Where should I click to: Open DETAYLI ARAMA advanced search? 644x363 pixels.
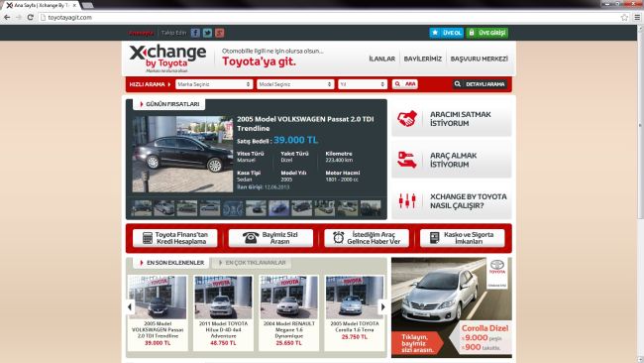(480, 84)
